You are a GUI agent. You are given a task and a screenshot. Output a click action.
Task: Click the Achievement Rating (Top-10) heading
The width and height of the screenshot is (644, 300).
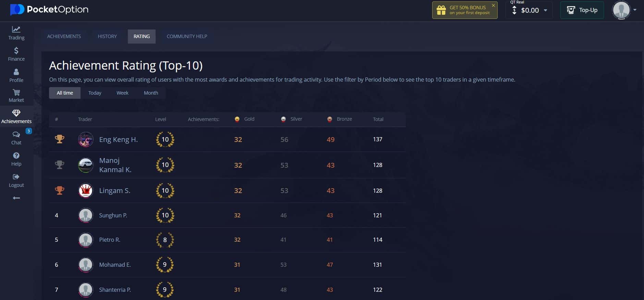tap(126, 65)
